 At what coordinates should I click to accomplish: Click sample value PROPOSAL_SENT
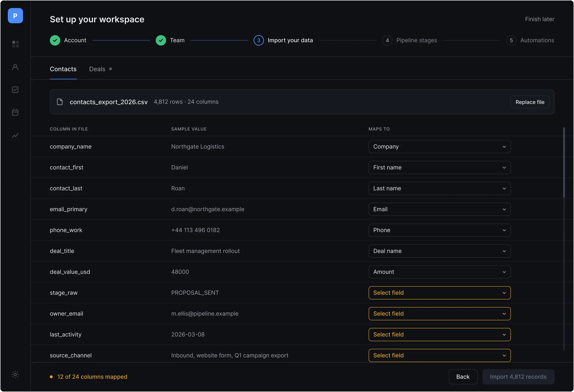[x=195, y=293]
